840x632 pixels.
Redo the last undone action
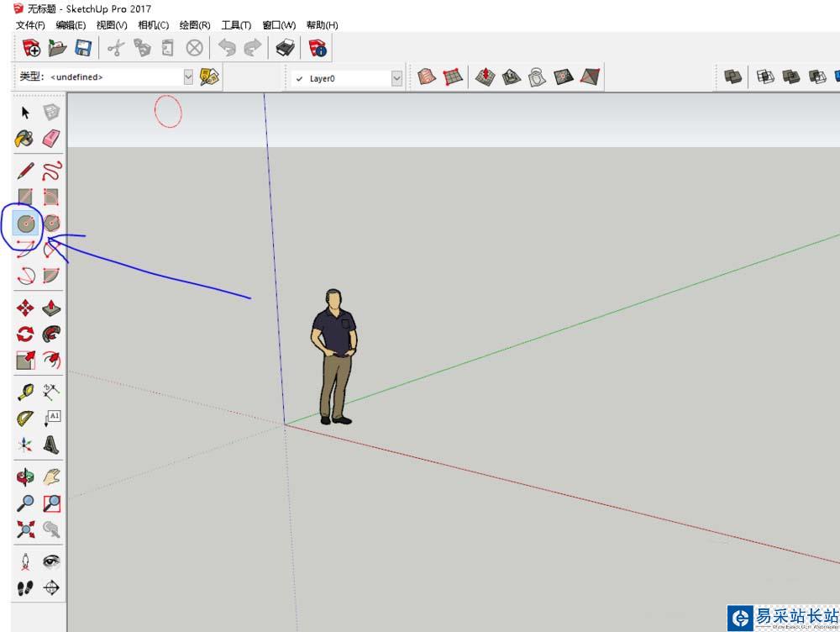pyautogui.click(x=253, y=48)
